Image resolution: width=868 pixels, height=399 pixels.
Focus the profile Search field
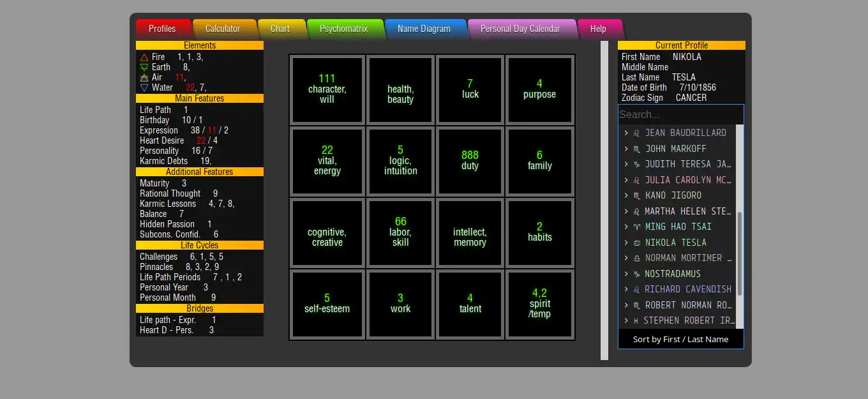coord(680,115)
